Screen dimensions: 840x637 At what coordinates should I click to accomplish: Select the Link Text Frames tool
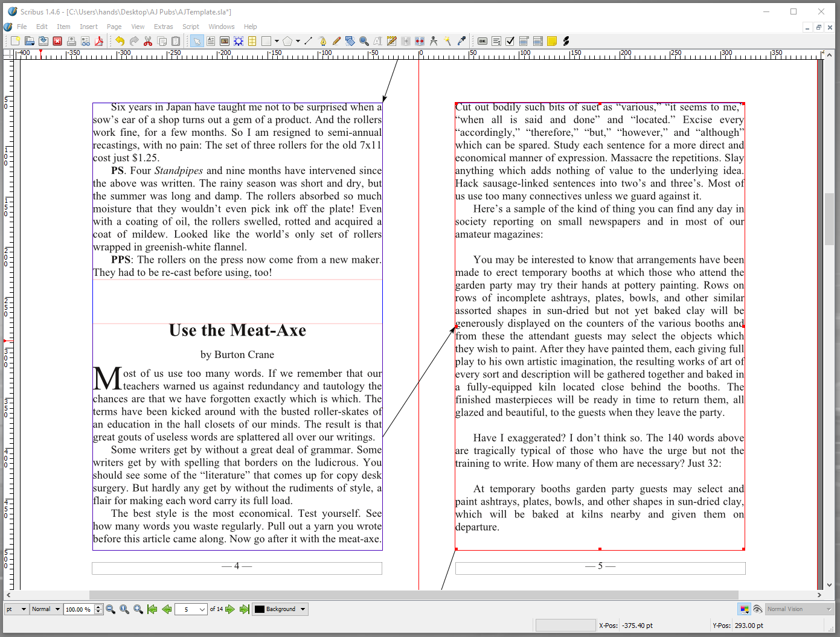pyautogui.click(x=406, y=41)
